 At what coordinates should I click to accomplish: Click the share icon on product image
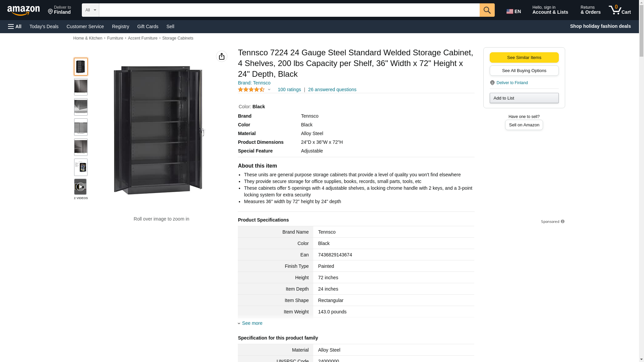[x=222, y=56]
